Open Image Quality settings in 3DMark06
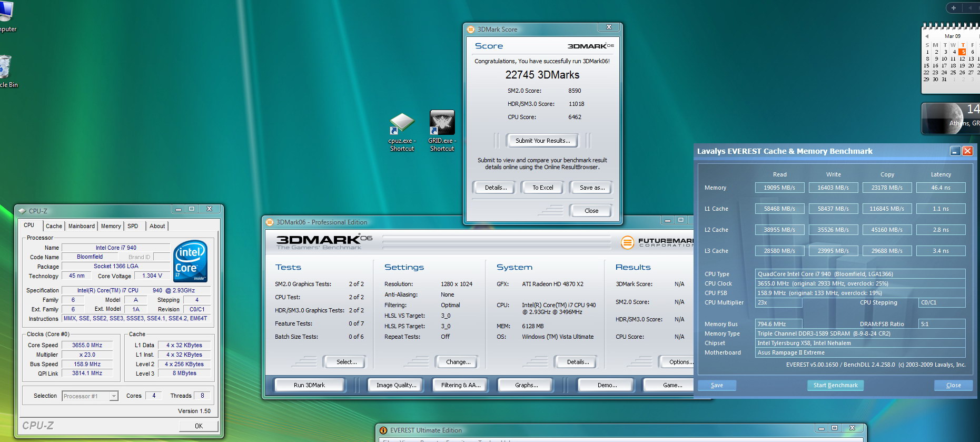Screen dimensions: 980x442 pyautogui.click(x=396, y=385)
